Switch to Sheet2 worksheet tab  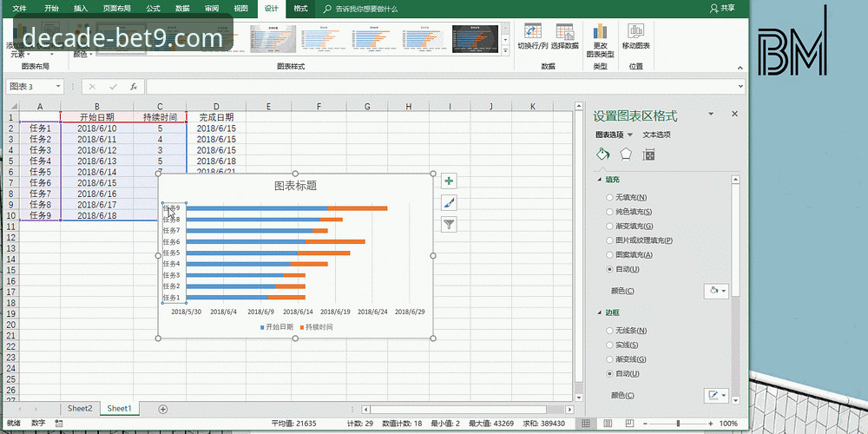pyautogui.click(x=80, y=409)
